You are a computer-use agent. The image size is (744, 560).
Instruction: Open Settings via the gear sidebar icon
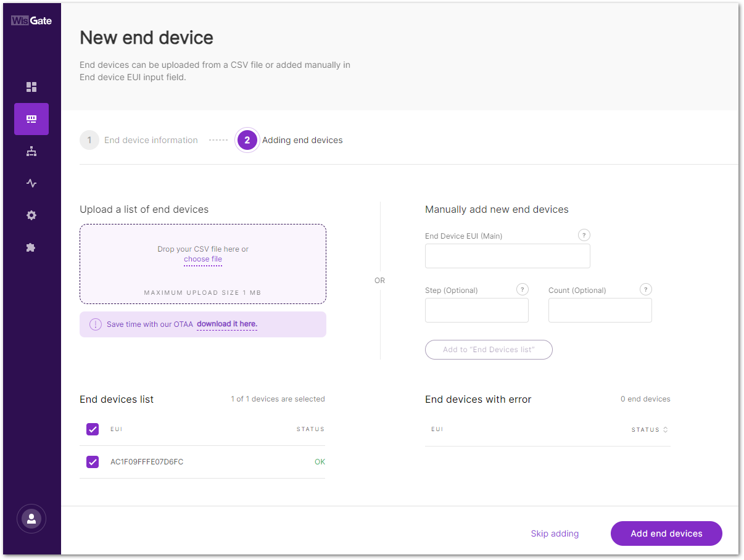pos(31,215)
